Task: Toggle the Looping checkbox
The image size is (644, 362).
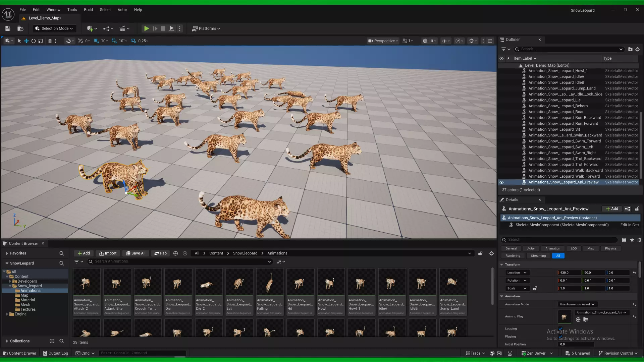Action: coord(560,329)
